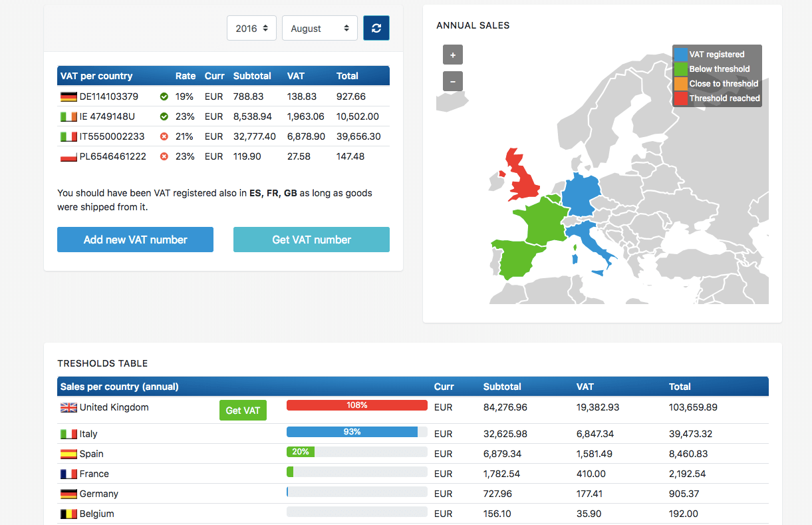Click the Add new VAT number button
The height and width of the screenshot is (525, 812).
(x=135, y=240)
